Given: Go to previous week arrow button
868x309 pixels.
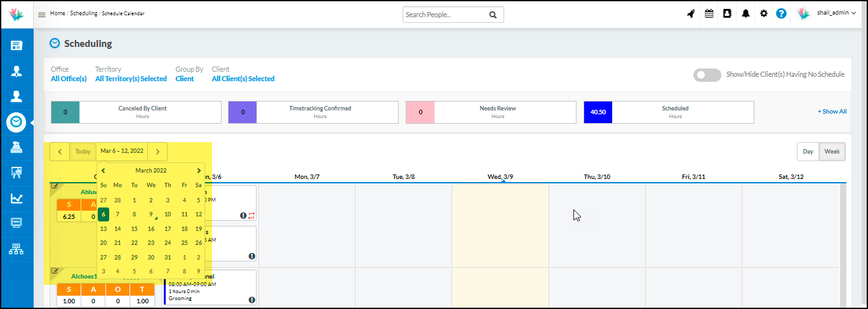Looking at the screenshot, I should point(60,152).
